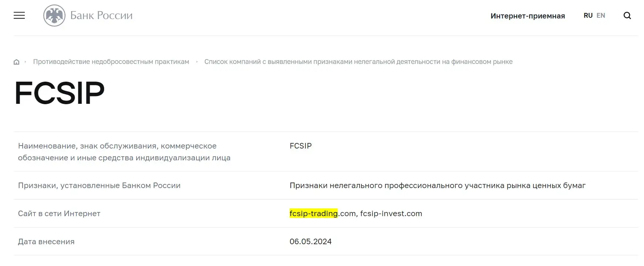Click the magnifying glass to search the site
Image resolution: width=644 pixels, height=266 pixels.
(628, 16)
